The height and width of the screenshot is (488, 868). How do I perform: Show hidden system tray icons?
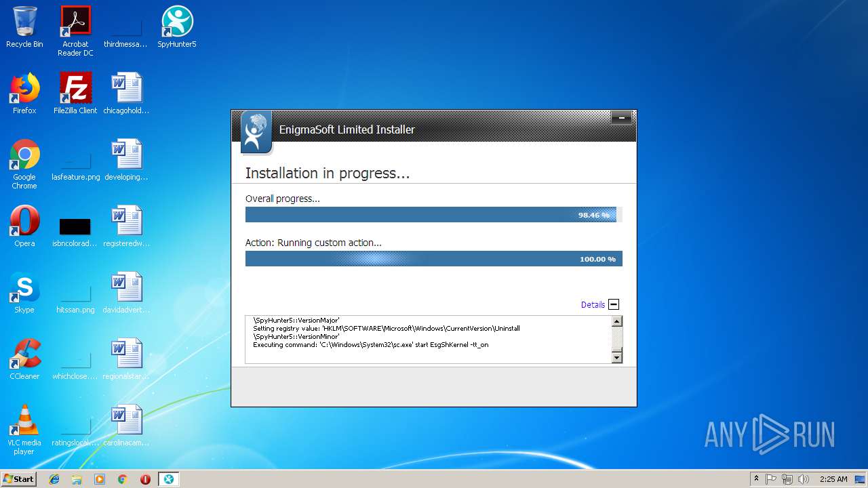(756, 479)
